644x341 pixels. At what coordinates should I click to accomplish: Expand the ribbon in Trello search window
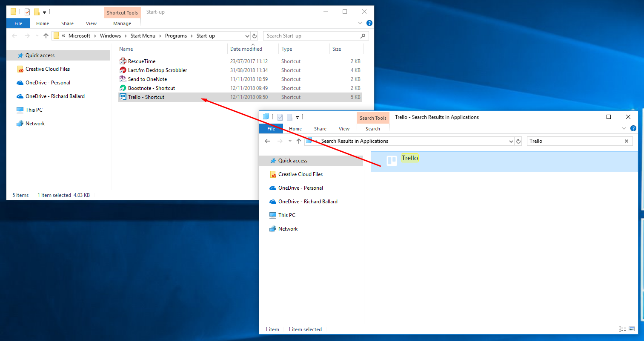(624, 128)
